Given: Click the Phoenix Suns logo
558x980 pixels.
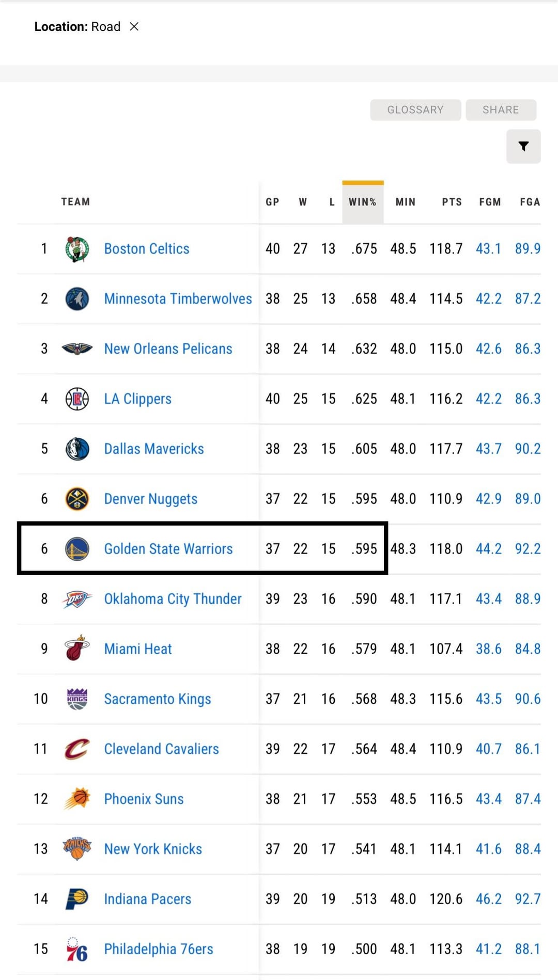Looking at the screenshot, I should coord(77,799).
